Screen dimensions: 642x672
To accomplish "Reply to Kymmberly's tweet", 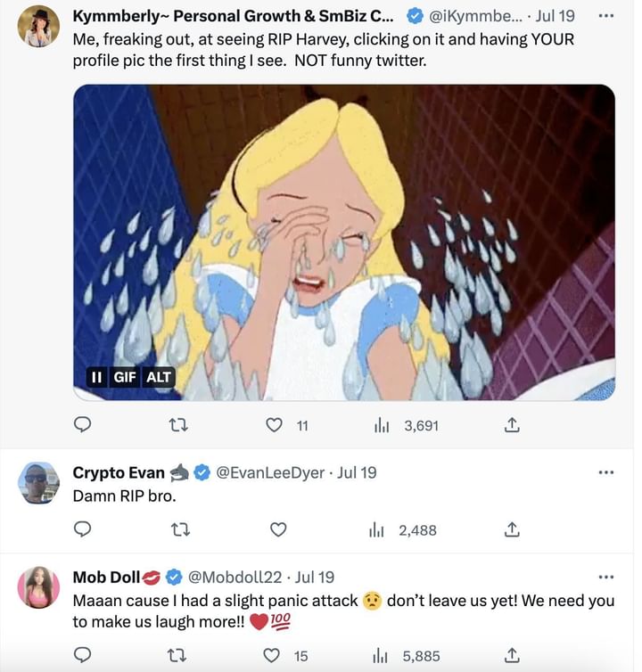I will (82, 426).
